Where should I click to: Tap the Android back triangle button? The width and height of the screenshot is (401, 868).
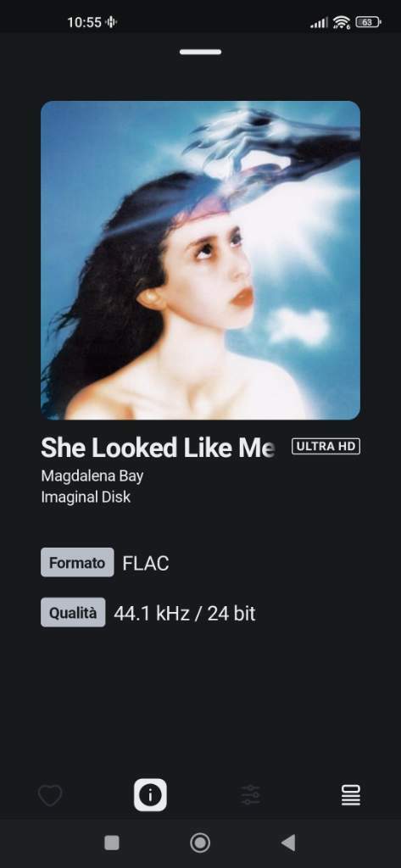tap(288, 843)
